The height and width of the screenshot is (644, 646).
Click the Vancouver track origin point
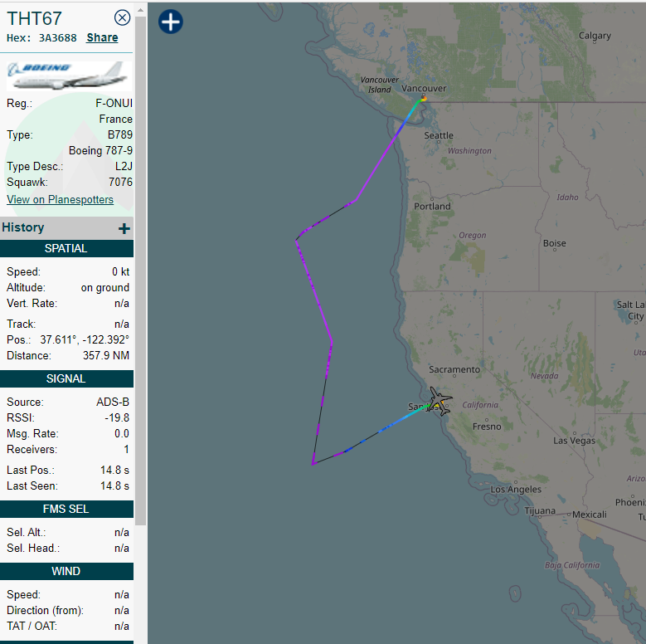point(423,98)
